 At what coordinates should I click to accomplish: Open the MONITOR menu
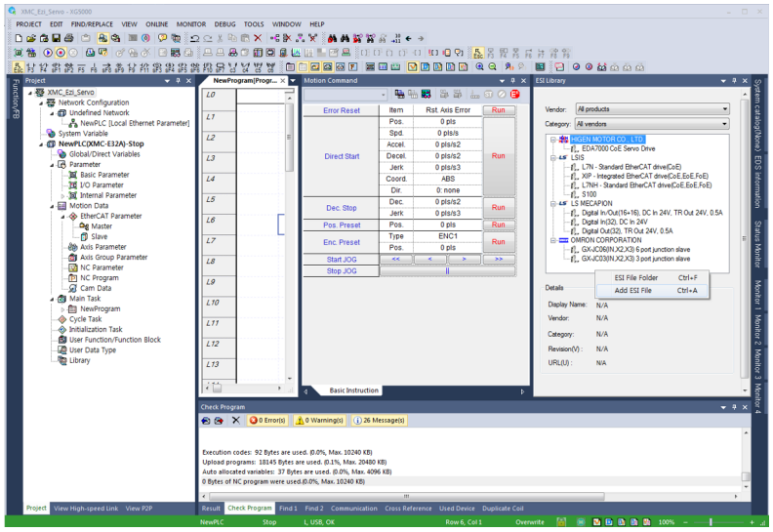[191, 23]
